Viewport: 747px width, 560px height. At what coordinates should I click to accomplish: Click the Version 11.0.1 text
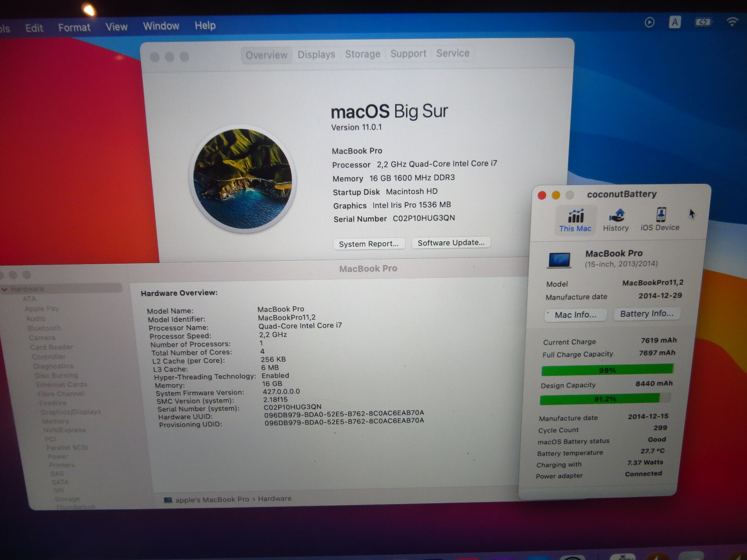356,127
